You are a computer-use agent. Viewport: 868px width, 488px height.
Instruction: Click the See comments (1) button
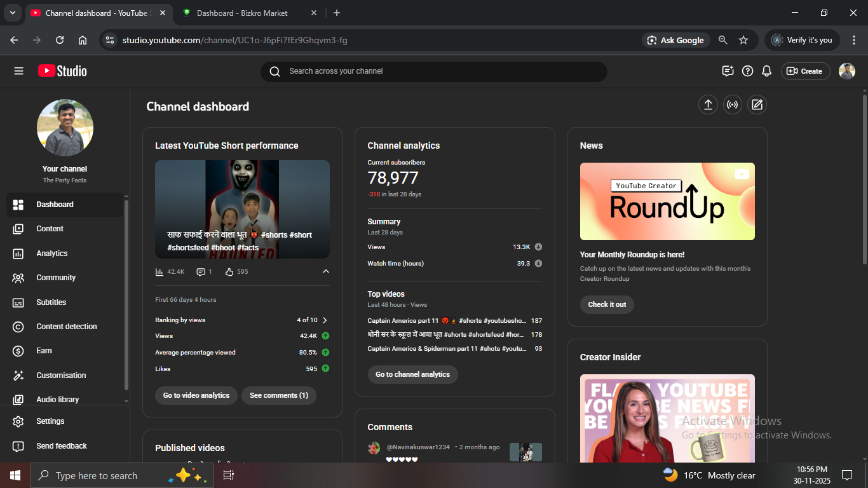pos(278,395)
